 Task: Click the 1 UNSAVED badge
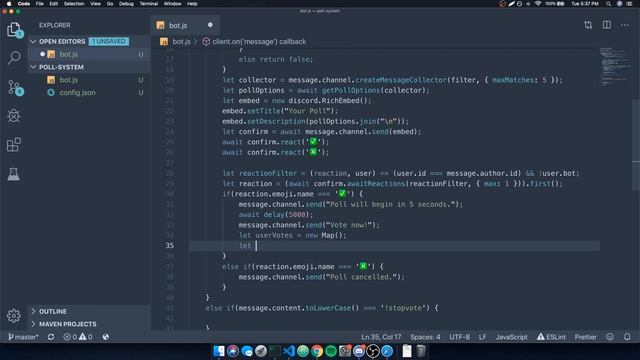(109, 41)
